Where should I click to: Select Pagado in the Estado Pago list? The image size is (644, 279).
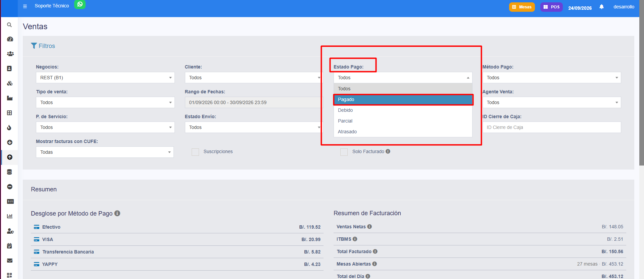tap(403, 99)
